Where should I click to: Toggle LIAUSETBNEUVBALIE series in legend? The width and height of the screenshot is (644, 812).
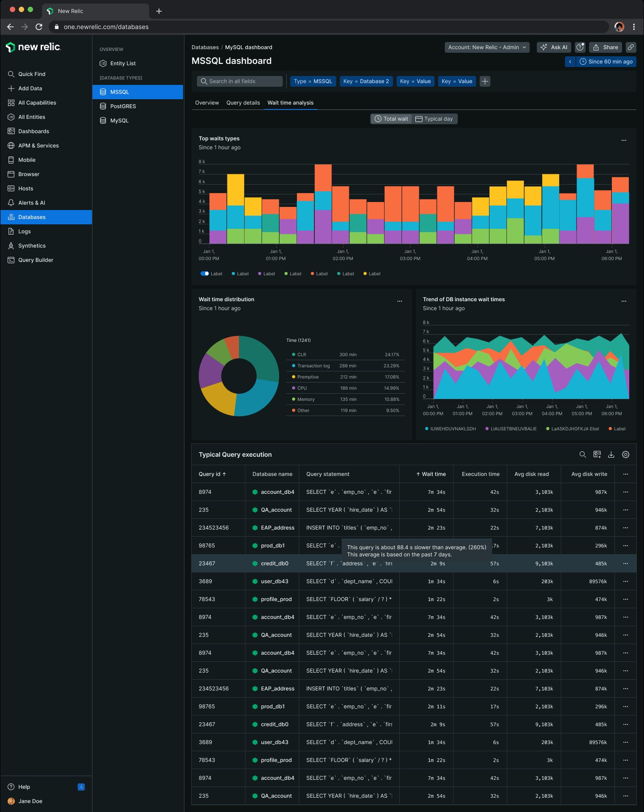(511, 429)
